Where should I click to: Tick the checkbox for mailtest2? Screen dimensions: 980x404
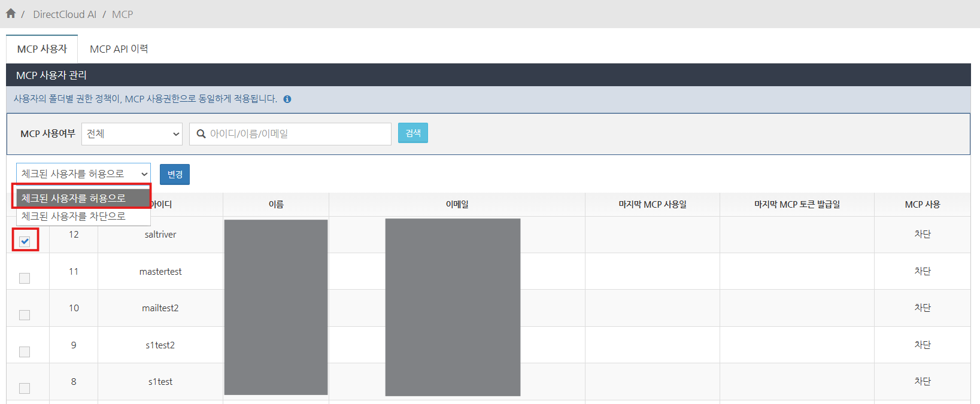click(25, 315)
